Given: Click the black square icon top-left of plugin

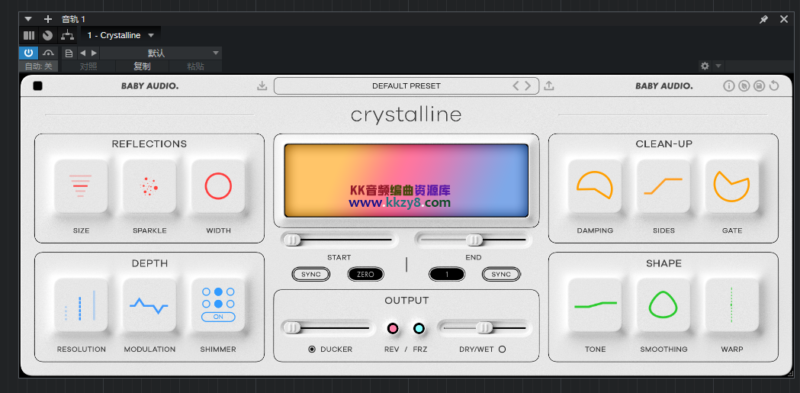Looking at the screenshot, I should pyautogui.click(x=38, y=86).
